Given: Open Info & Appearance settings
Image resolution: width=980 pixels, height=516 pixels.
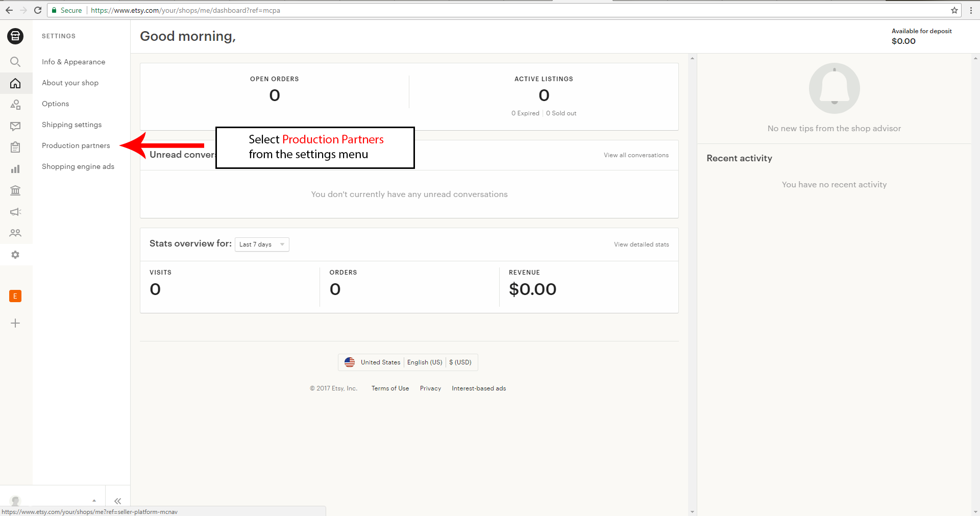Looking at the screenshot, I should pos(73,62).
